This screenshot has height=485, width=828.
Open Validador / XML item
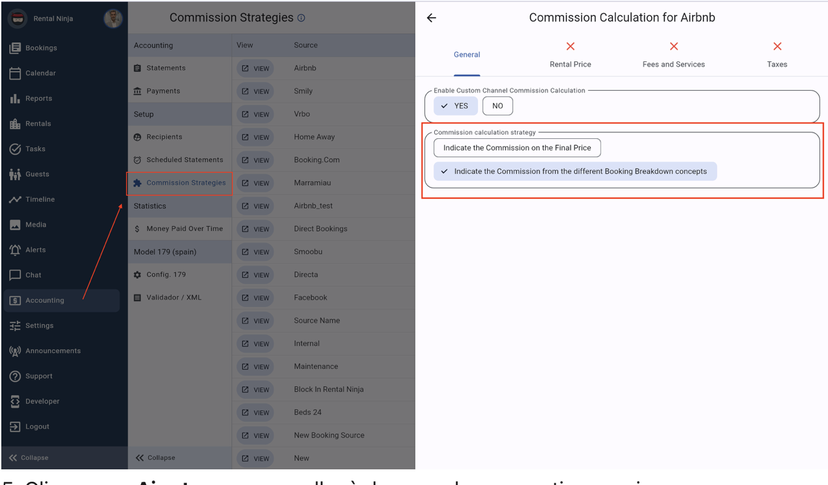pos(180,298)
